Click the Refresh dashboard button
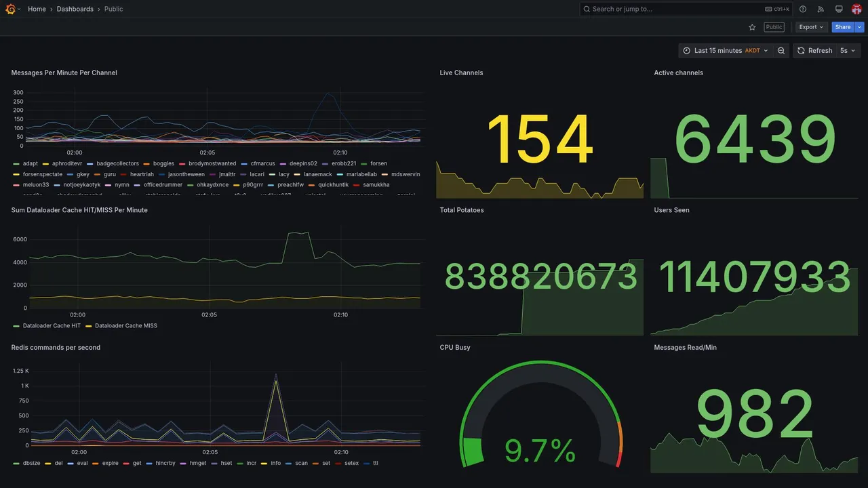 [814, 51]
